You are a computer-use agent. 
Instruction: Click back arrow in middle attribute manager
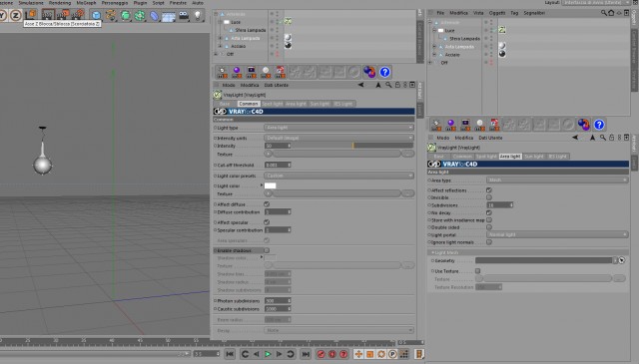tap(360, 85)
